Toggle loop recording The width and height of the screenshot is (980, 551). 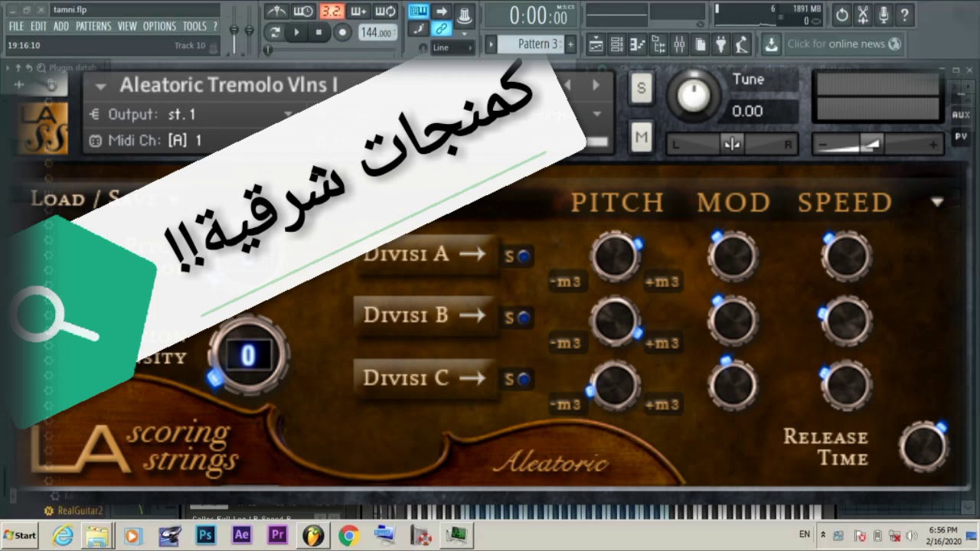tap(386, 11)
